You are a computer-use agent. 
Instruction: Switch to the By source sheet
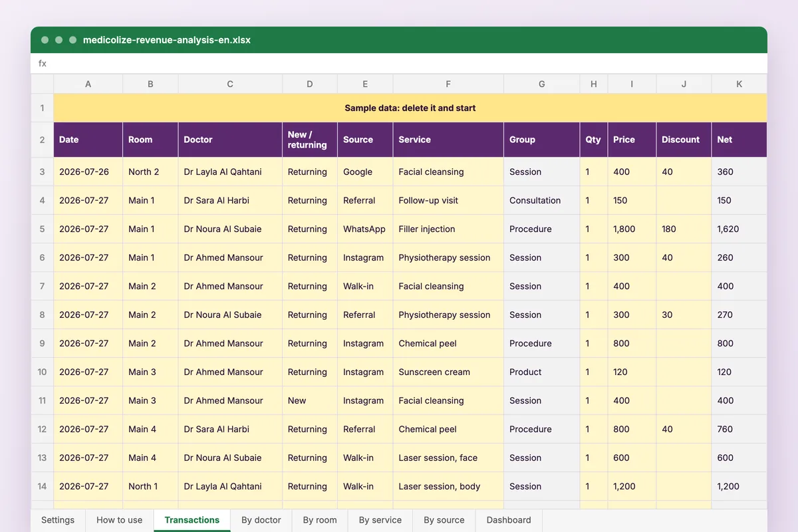(x=444, y=520)
